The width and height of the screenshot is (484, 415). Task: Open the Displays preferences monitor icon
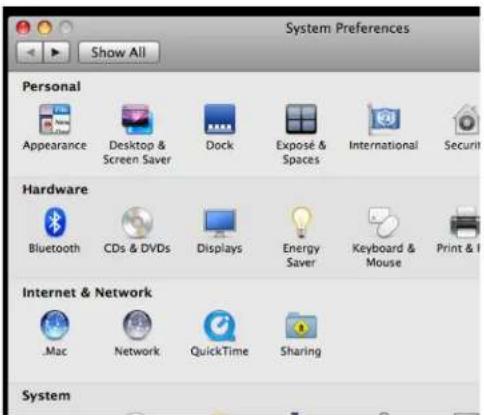coord(220,222)
